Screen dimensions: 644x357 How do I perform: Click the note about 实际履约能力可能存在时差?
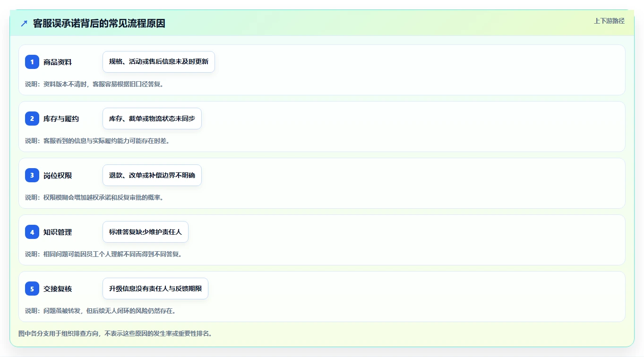(x=97, y=141)
